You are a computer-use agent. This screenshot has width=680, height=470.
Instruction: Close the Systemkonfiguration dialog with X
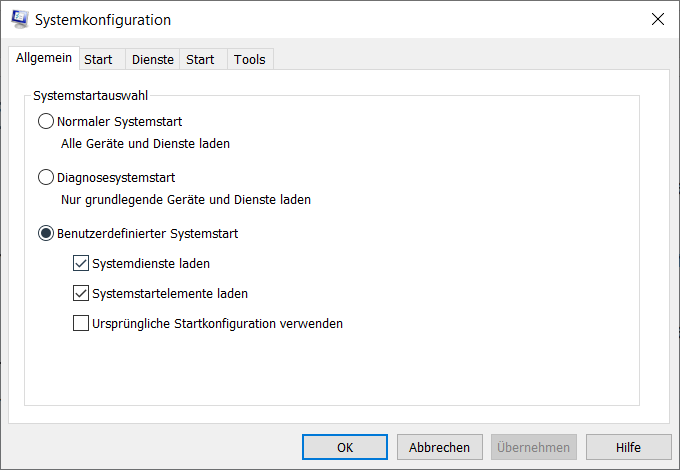coord(657,19)
